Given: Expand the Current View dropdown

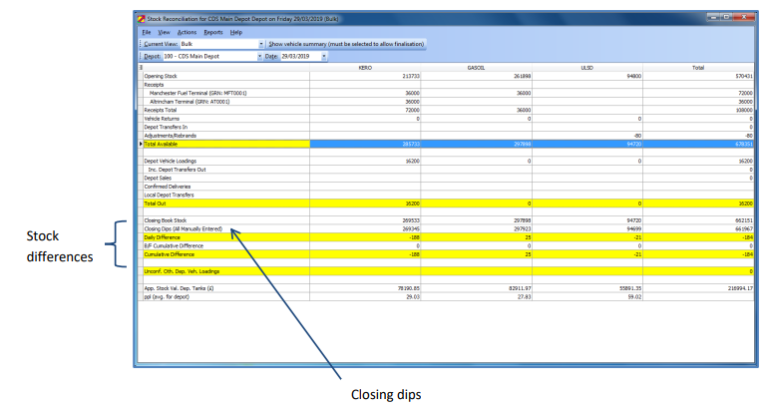Looking at the screenshot, I should click(261, 44).
